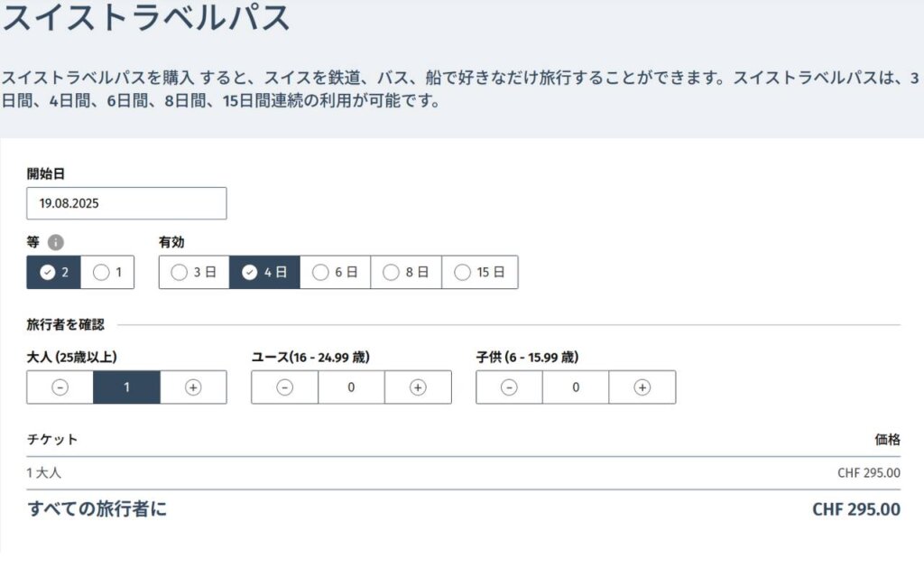Click adult count value 1
Image resolution: width=924 pixels, height=578 pixels.
point(126,387)
